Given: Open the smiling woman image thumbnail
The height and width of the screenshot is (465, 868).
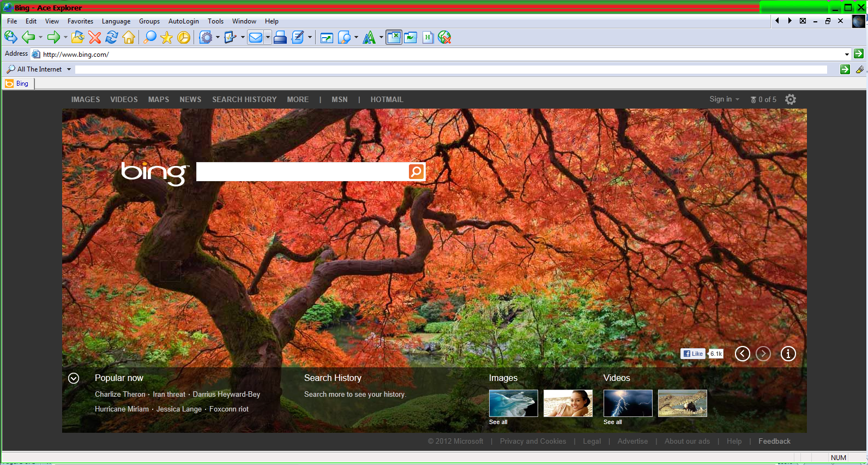Looking at the screenshot, I should click(568, 403).
